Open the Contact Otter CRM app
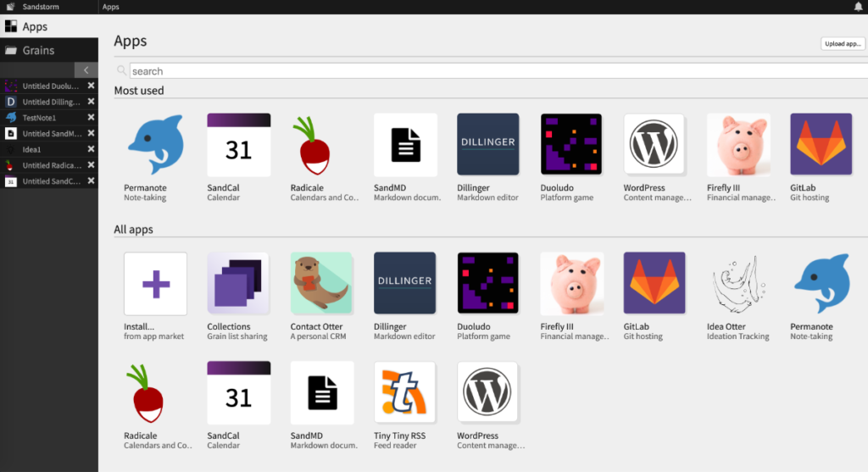This screenshot has height=472, width=868. click(321, 283)
